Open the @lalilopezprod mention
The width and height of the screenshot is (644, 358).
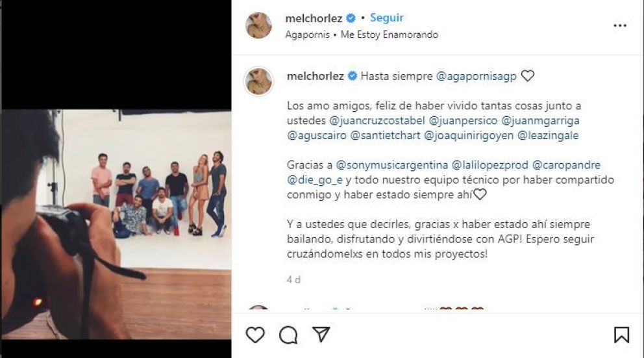490,165
